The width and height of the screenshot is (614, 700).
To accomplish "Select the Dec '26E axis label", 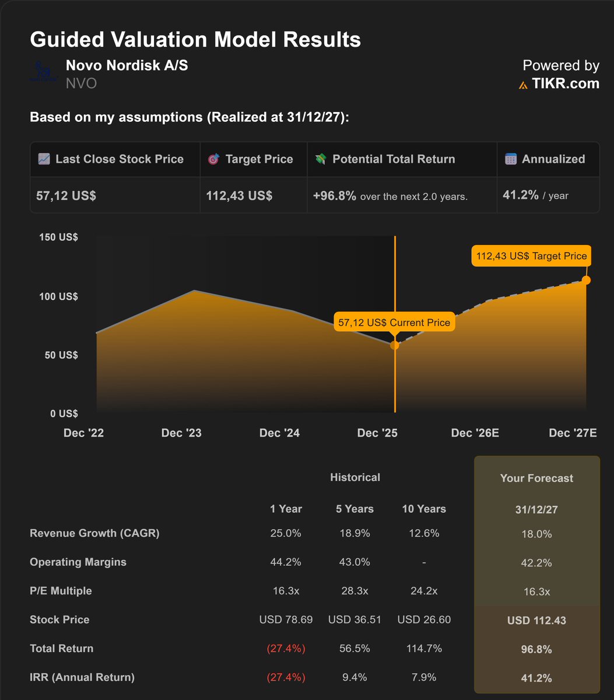I will 475,433.
